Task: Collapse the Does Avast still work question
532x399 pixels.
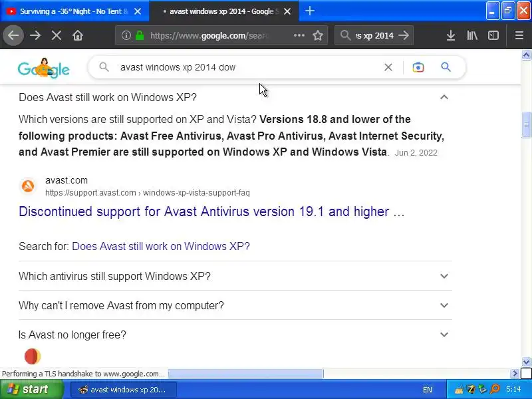Action: point(444,97)
